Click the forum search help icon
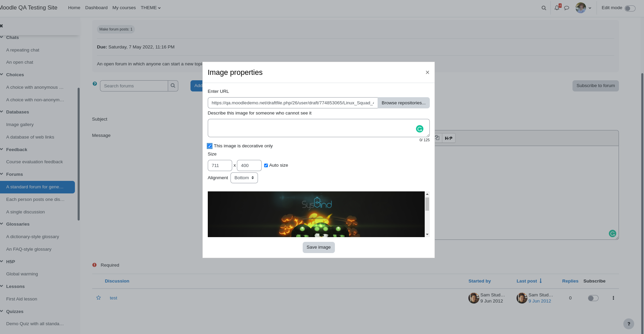The width and height of the screenshot is (644, 334). click(x=95, y=84)
